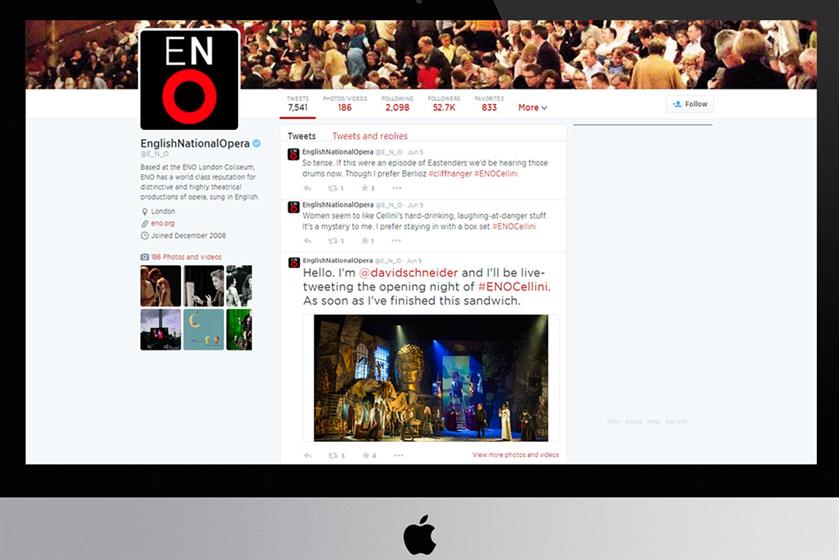Open more options on the sandwich tweet
This screenshot has height=560, width=839.
399,456
